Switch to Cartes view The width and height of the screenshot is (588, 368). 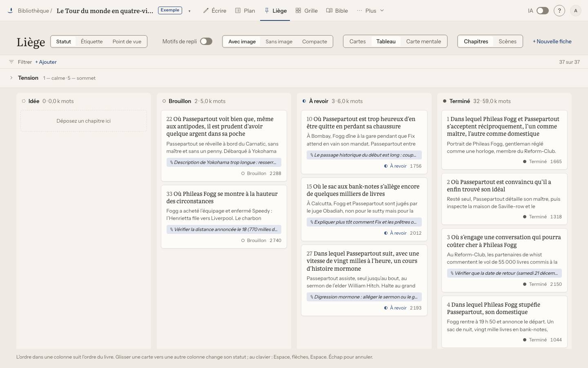(357, 41)
